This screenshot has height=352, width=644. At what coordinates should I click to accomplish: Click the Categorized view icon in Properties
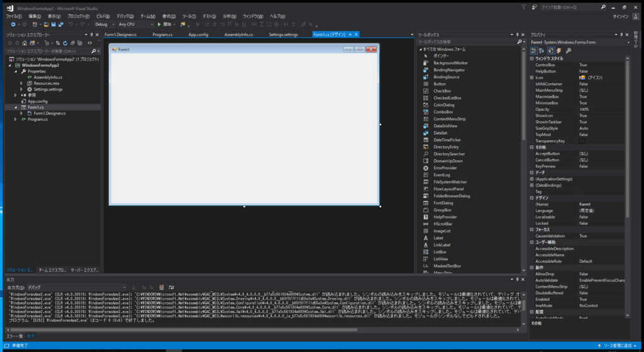click(534, 50)
